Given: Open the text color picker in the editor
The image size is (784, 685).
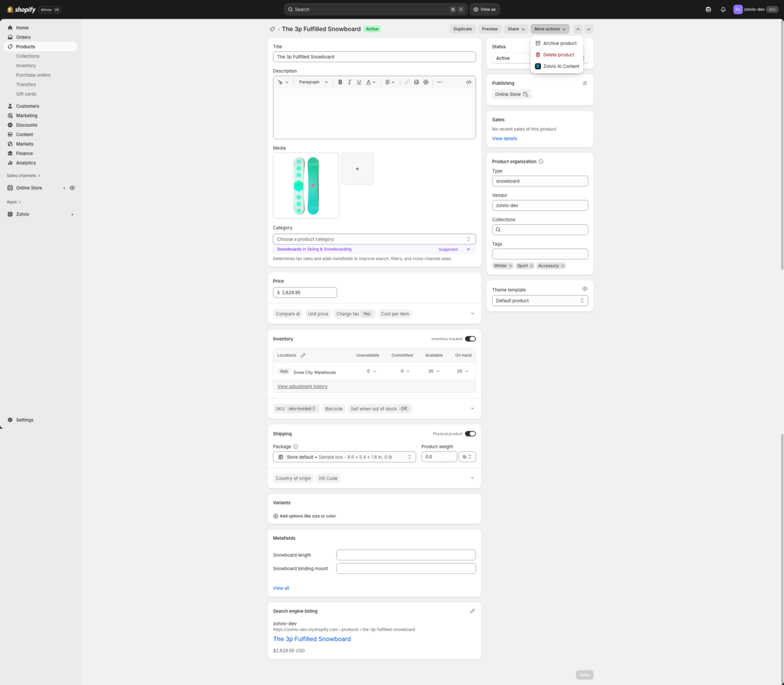Looking at the screenshot, I should point(370,82).
